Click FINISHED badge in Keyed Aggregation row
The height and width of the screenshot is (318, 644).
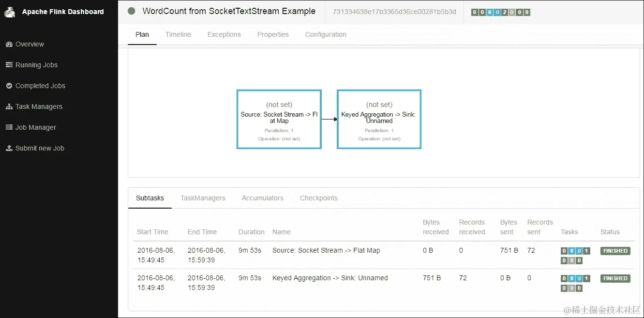(x=615, y=278)
